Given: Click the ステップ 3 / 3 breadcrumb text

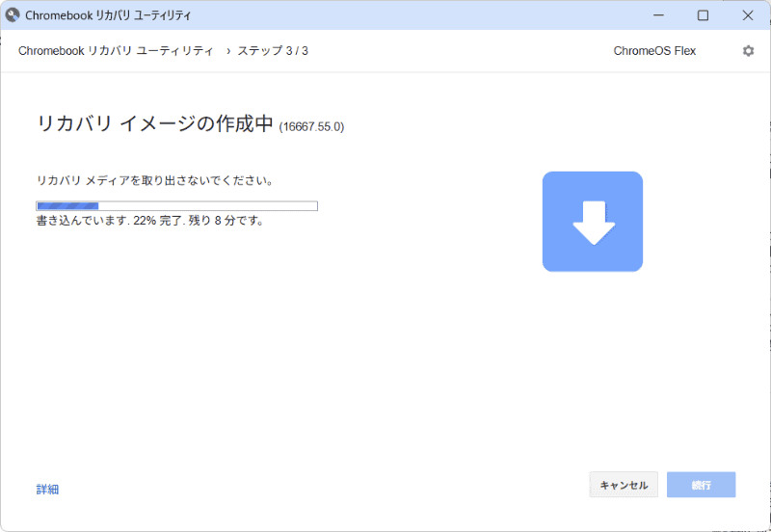Looking at the screenshot, I should (273, 51).
